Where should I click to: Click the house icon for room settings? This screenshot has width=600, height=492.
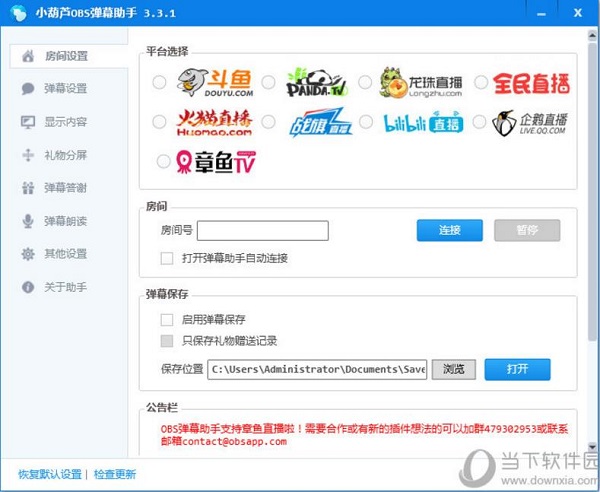28,56
